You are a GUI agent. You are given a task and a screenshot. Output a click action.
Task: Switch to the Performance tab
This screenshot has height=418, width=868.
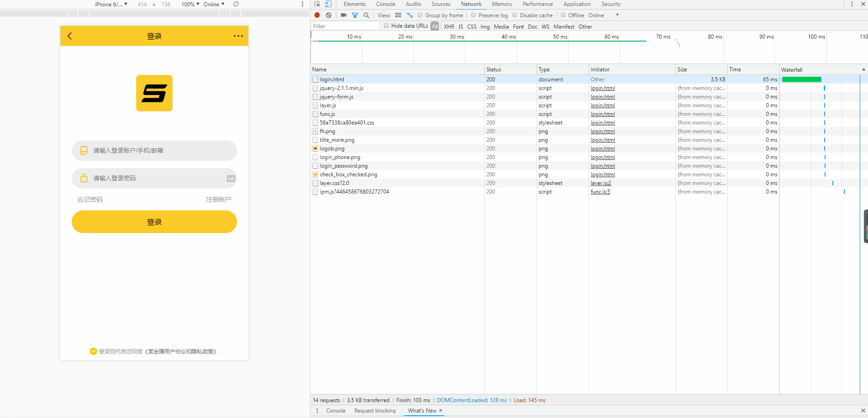pyautogui.click(x=538, y=4)
